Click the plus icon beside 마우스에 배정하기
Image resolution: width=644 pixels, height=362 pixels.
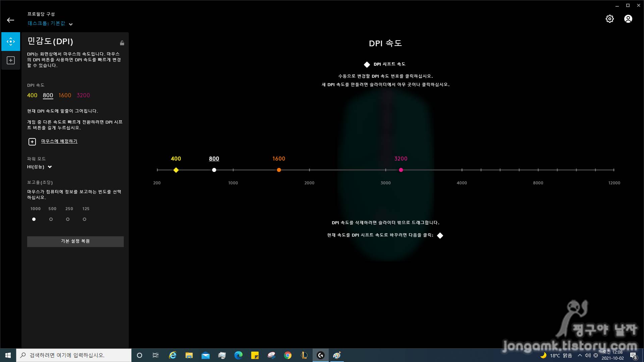tap(32, 142)
